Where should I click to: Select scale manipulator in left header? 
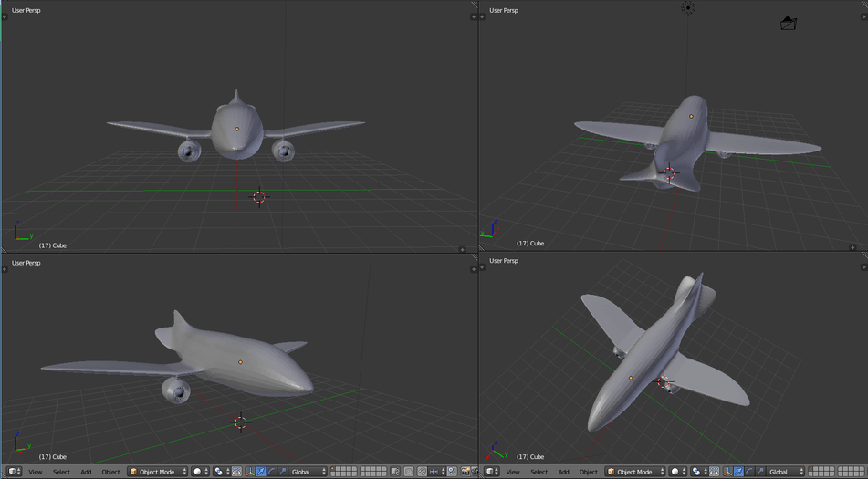[x=282, y=472]
